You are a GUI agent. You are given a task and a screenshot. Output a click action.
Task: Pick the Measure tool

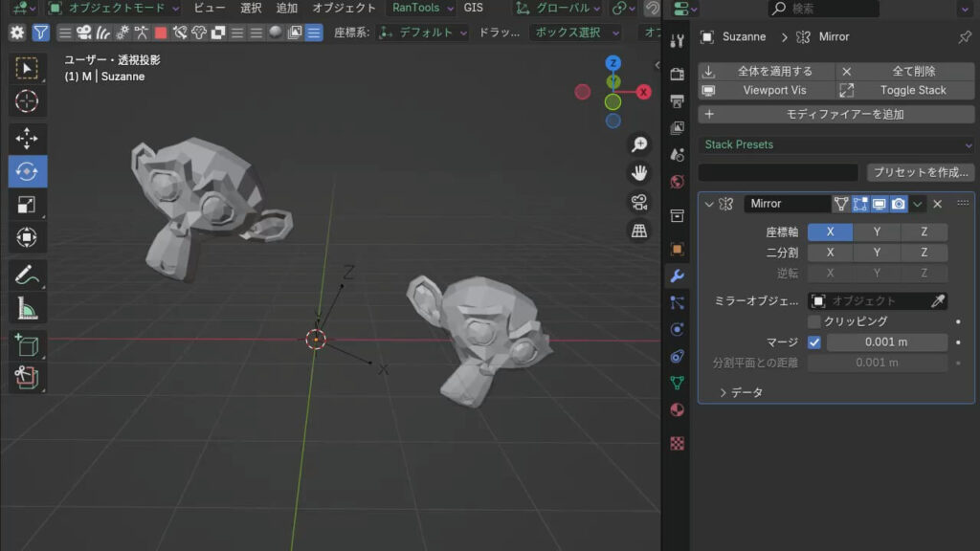[27, 309]
